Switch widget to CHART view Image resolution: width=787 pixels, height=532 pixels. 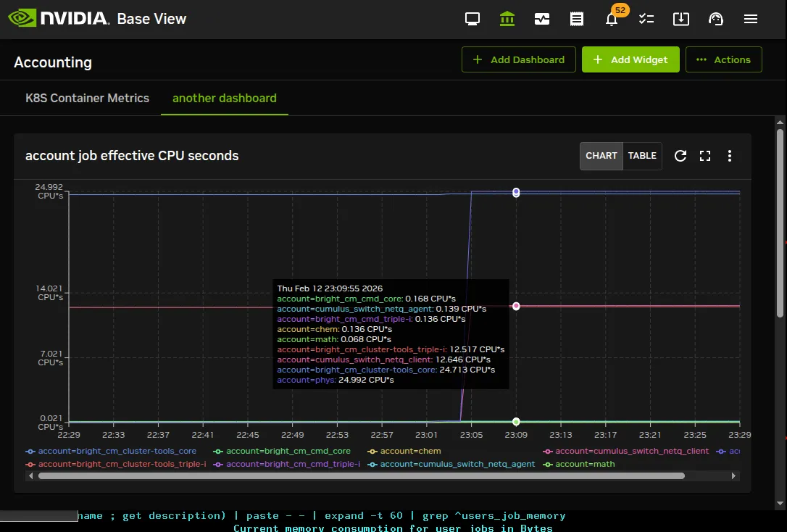(x=601, y=156)
